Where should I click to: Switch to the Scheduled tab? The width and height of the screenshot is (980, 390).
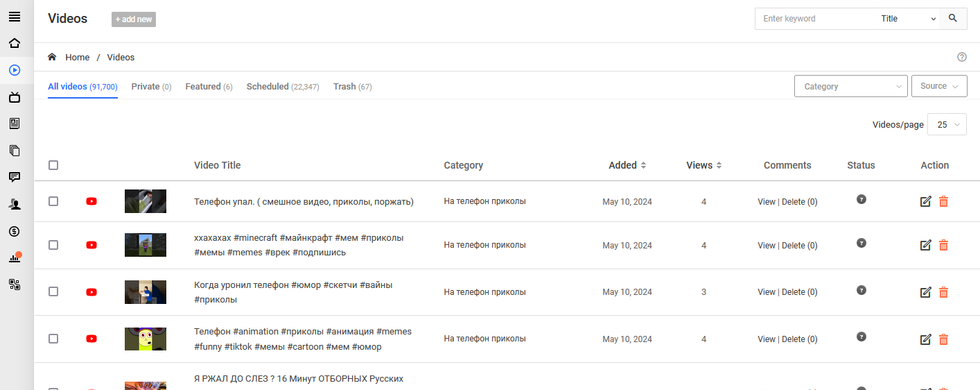tap(282, 87)
